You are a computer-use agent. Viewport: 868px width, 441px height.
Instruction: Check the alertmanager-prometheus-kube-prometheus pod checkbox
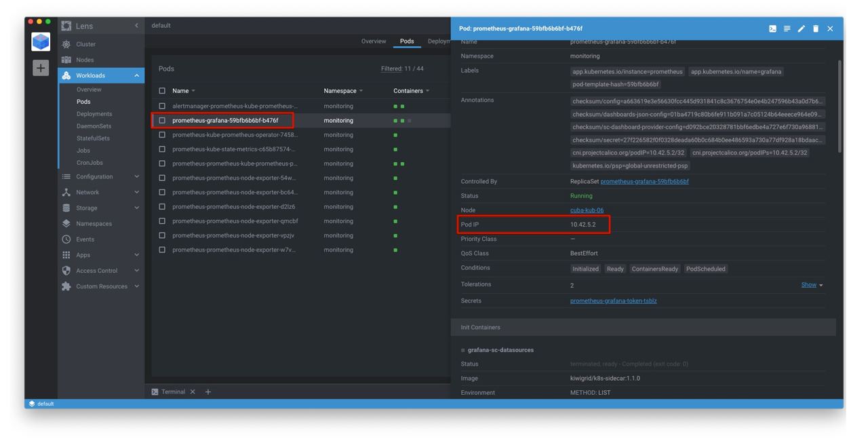pos(162,106)
